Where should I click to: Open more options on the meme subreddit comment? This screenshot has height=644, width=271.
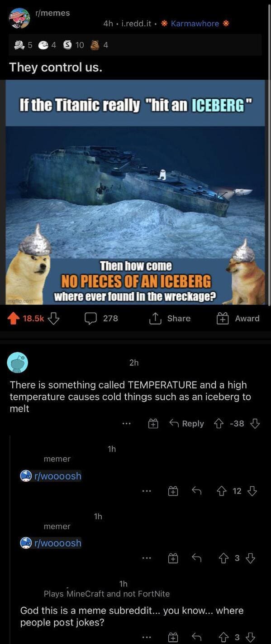146,637
